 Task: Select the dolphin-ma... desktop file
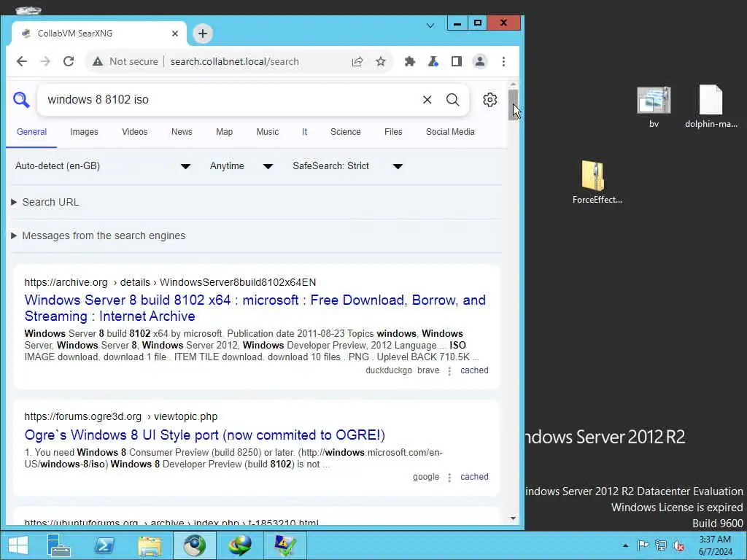[x=711, y=107]
